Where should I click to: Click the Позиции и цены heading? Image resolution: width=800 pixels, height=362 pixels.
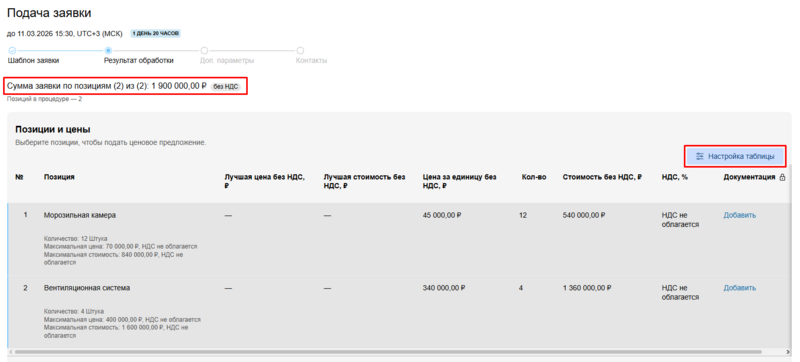click(x=53, y=130)
